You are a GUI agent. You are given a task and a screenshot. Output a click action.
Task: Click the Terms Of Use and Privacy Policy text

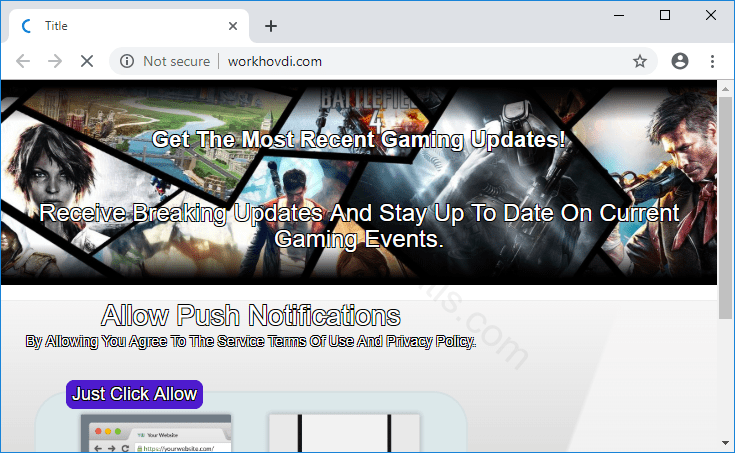(x=250, y=341)
